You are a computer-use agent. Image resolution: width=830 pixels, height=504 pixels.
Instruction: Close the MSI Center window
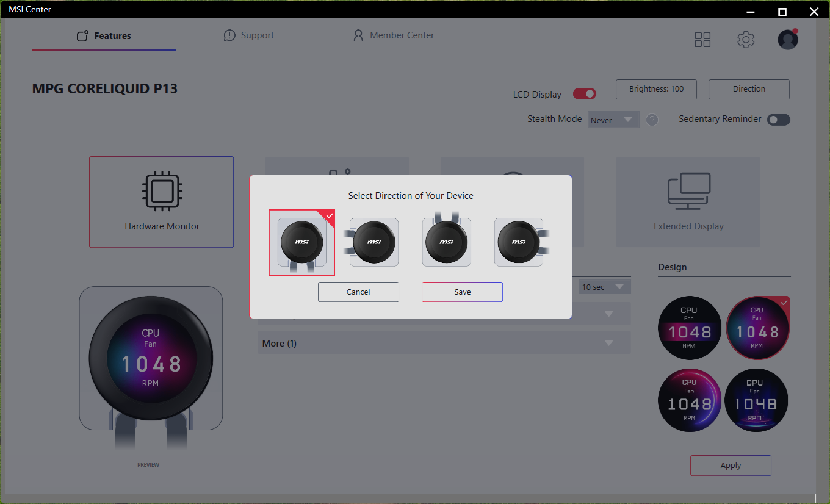pyautogui.click(x=814, y=12)
